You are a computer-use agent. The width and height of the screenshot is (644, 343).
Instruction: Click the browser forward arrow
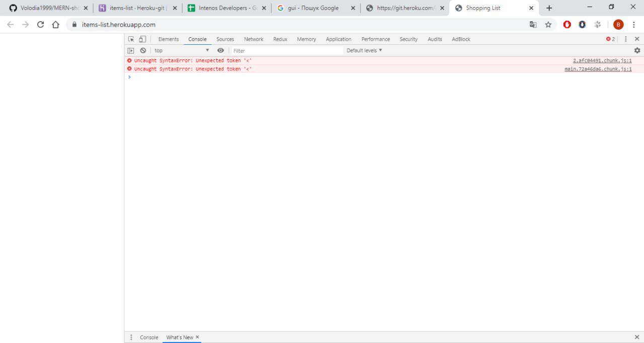click(x=26, y=25)
